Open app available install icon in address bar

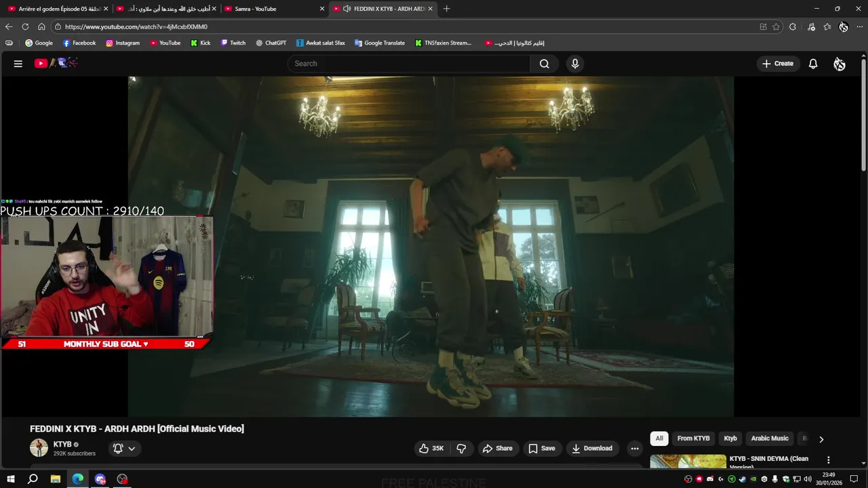[x=764, y=26]
